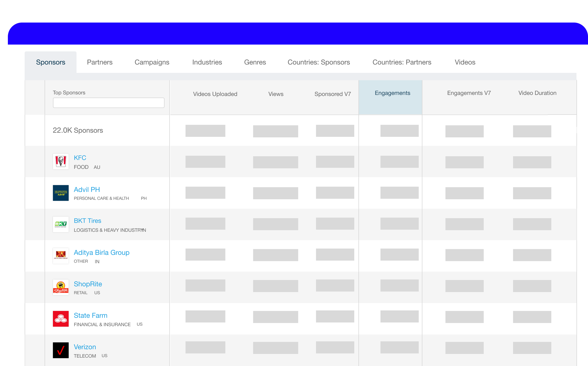Switch to the Partners tab
588x366 pixels.
(100, 62)
